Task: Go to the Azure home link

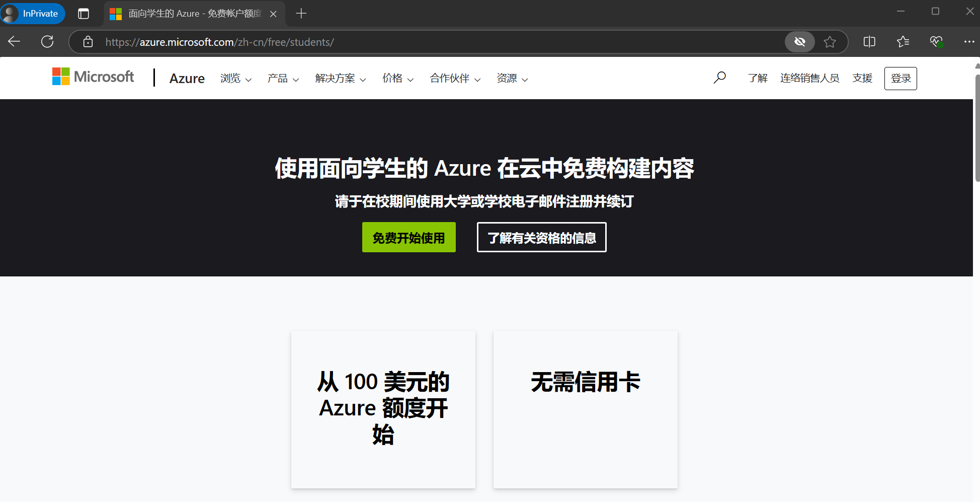Action: (x=187, y=79)
